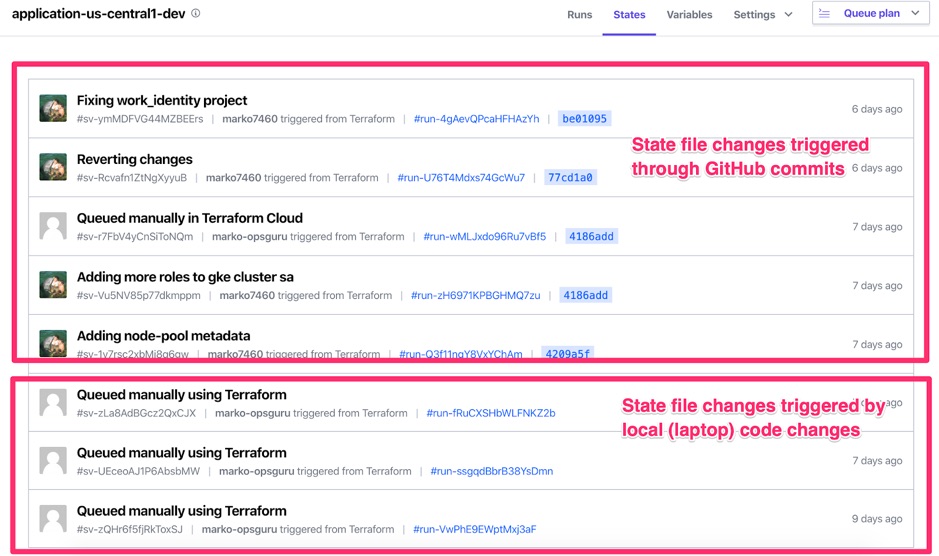Click commit hash 4209a5f
The height and width of the screenshot is (556, 939).
click(x=567, y=354)
